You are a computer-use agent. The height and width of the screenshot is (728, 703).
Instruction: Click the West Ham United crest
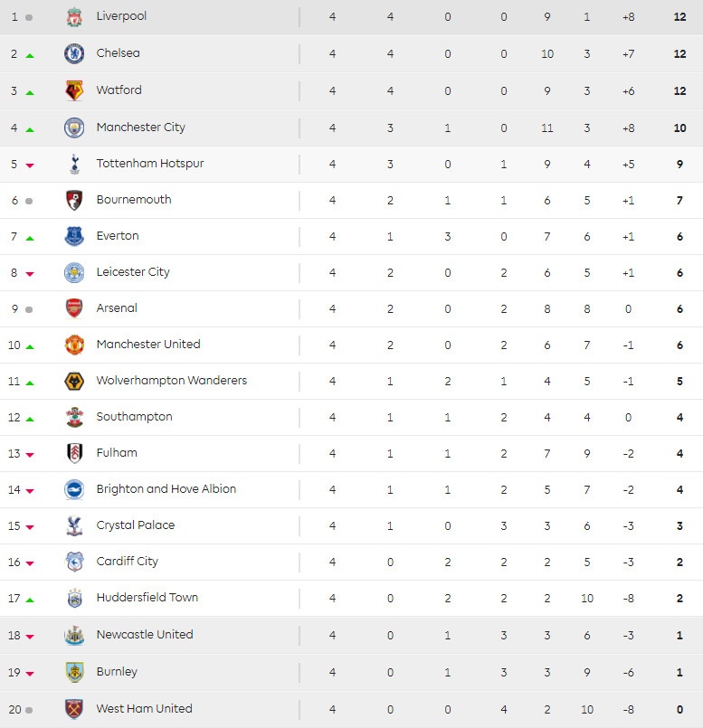click(x=74, y=709)
